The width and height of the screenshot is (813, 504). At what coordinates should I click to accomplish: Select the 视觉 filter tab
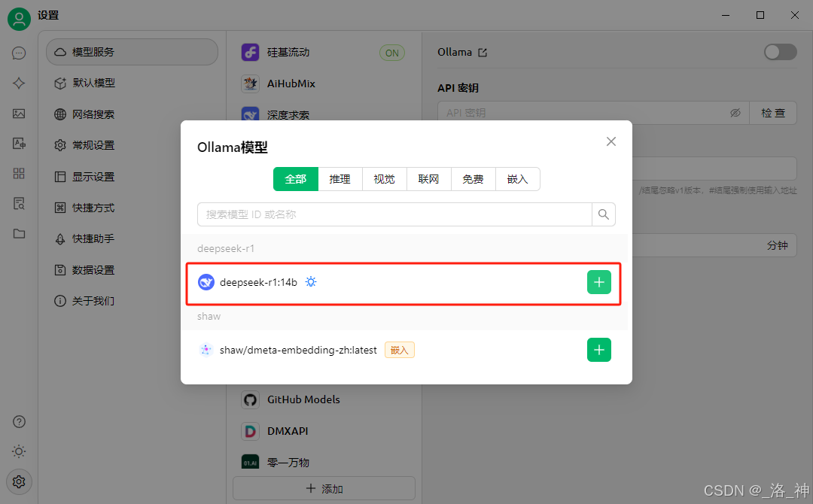(x=384, y=179)
